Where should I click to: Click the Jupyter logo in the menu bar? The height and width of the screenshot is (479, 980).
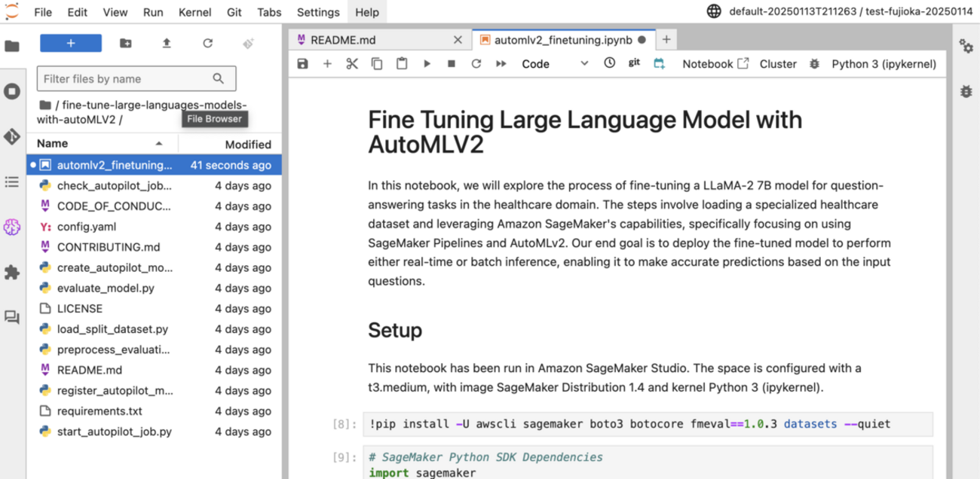tap(11, 11)
